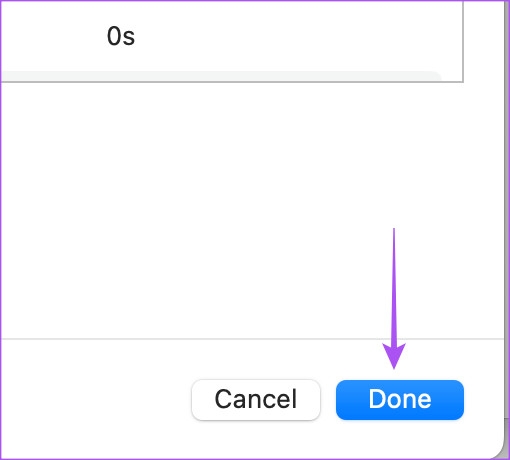The height and width of the screenshot is (460, 510).
Task: Select the table cell showing 0s
Action: [121, 36]
